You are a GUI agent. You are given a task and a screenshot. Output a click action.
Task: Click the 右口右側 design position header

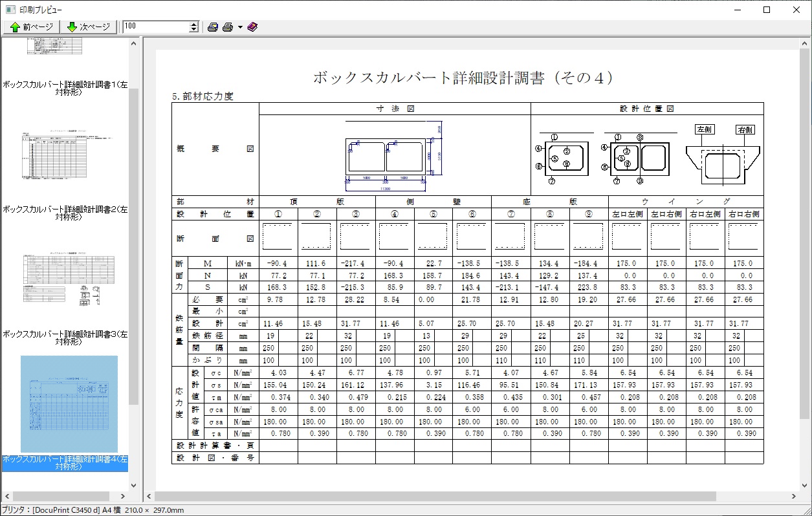point(744,213)
